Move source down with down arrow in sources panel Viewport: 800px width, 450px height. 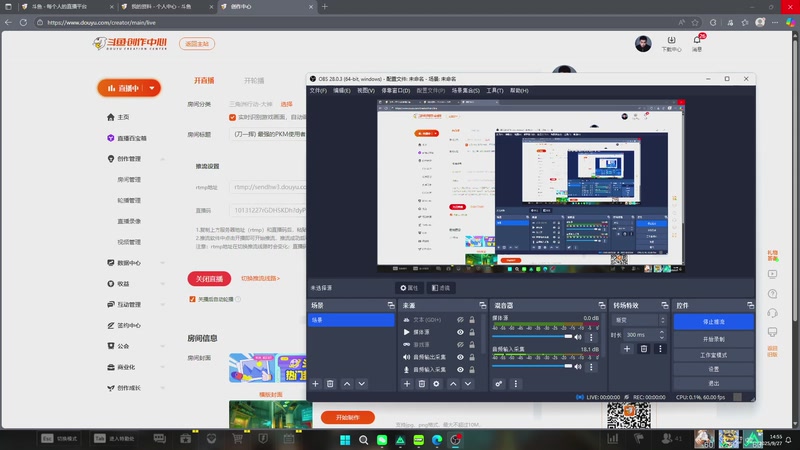(468, 384)
